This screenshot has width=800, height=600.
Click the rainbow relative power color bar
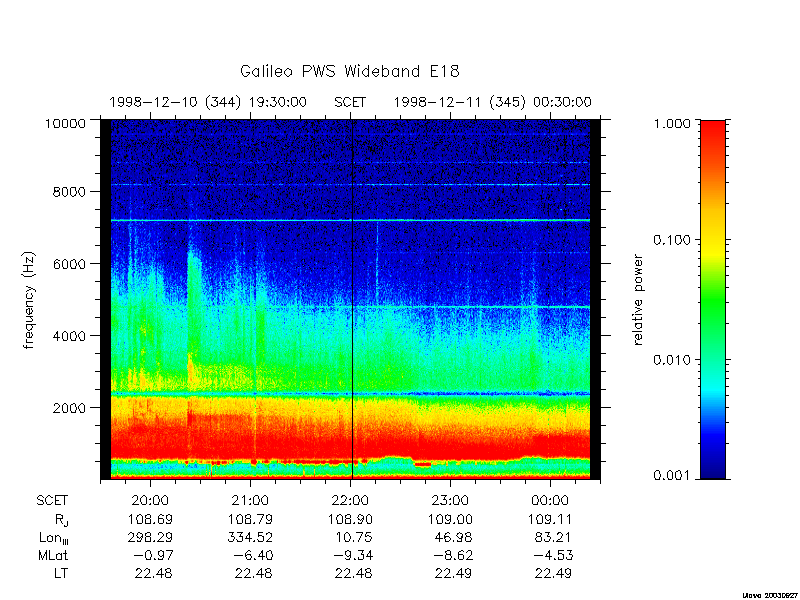click(713, 299)
